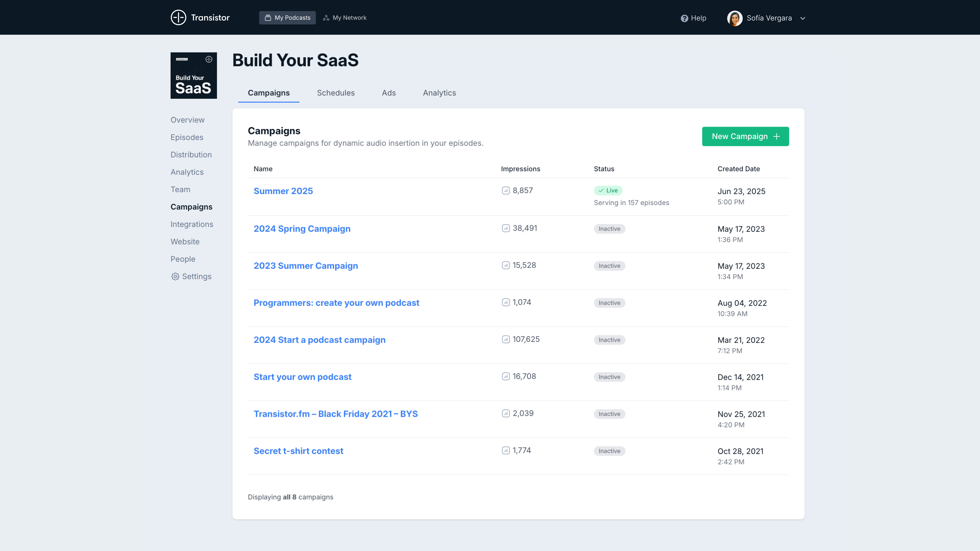Open the Help question mark icon

point(684,18)
